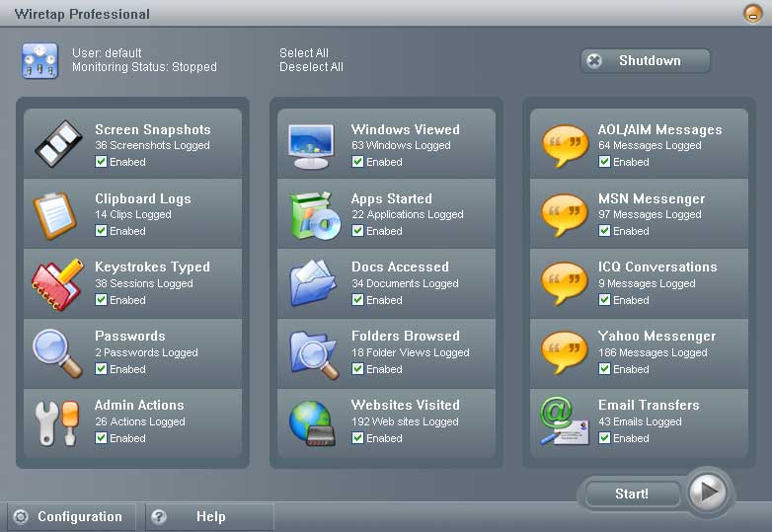Click the round play arrow button
Image resolution: width=772 pixels, height=532 pixels.
point(708,492)
